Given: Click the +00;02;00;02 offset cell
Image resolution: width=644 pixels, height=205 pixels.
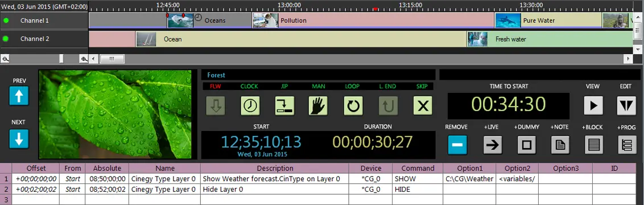Looking at the screenshot, I should (36, 190).
